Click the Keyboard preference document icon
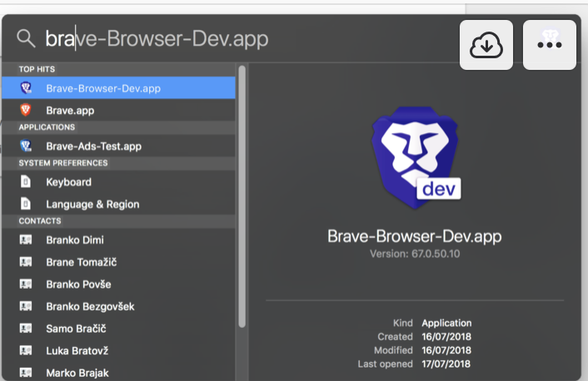The width and height of the screenshot is (588, 381). click(x=26, y=181)
